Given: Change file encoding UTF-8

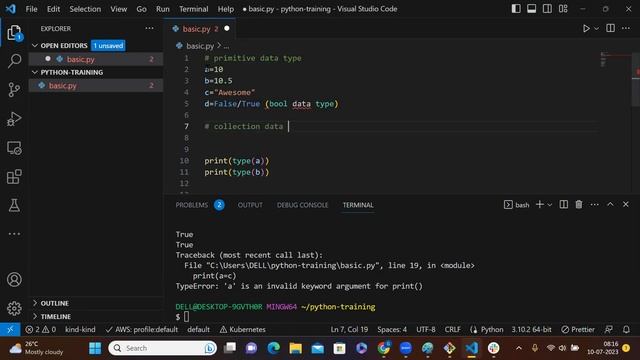Looking at the screenshot, I should click(426, 329).
